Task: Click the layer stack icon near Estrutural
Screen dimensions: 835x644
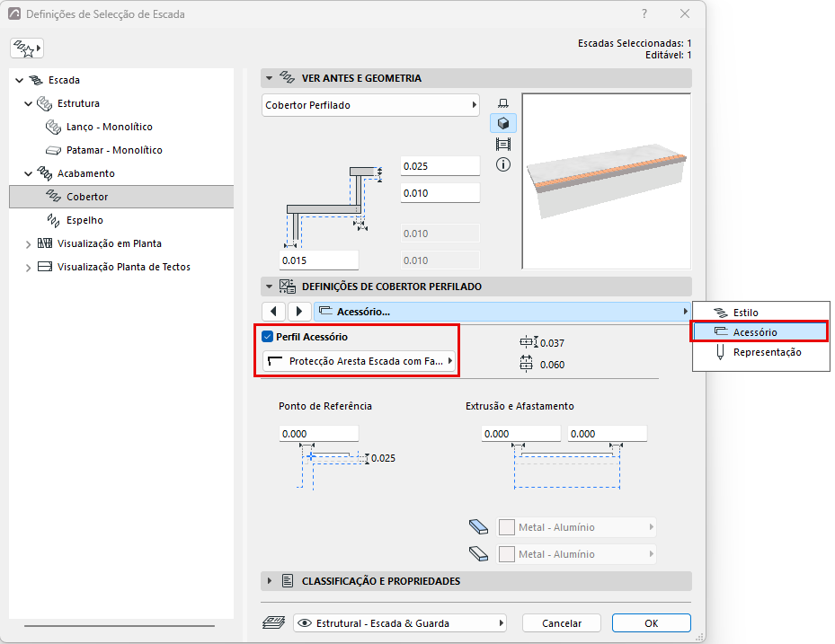Action: [274, 622]
